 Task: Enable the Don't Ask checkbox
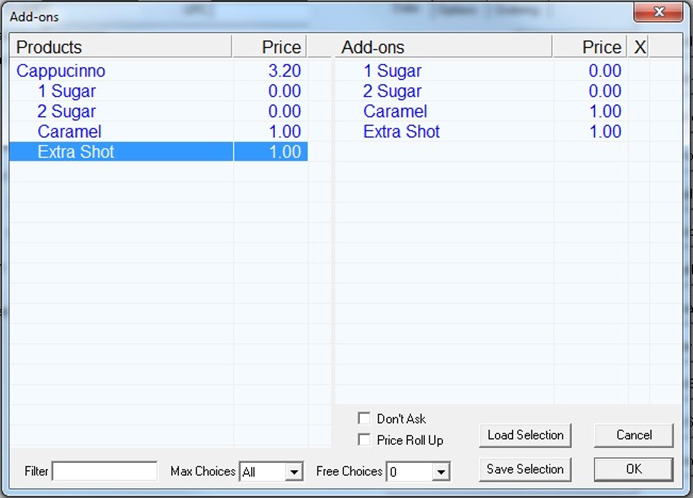365,419
